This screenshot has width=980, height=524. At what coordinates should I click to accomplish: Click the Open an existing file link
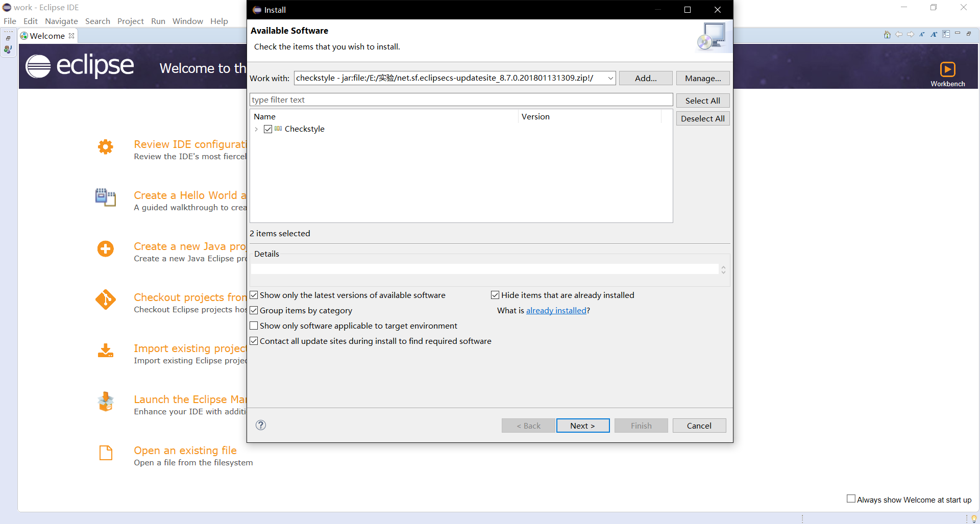185,451
